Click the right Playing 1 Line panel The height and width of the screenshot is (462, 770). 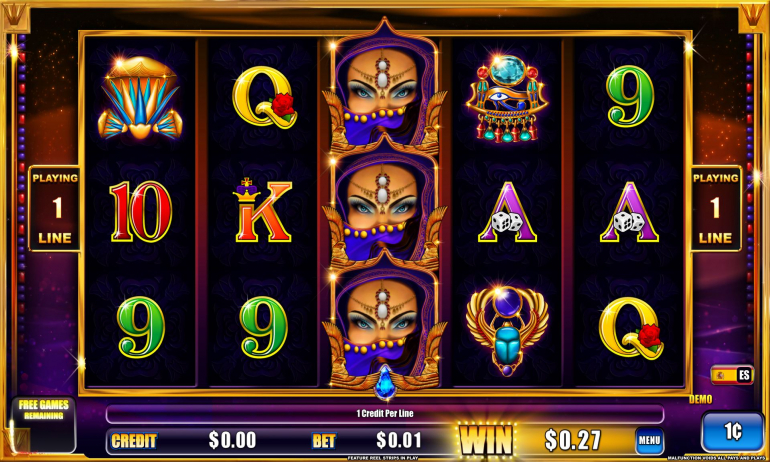click(715, 209)
